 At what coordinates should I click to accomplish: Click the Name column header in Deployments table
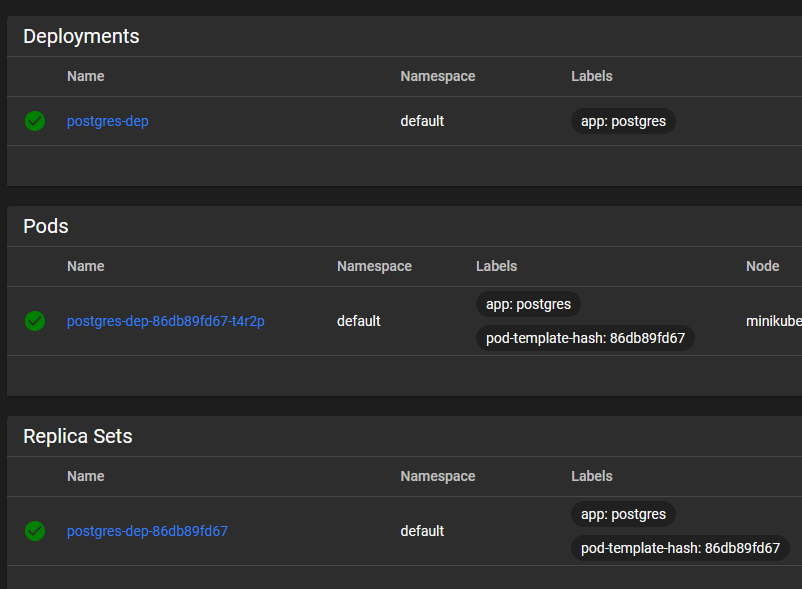86,76
